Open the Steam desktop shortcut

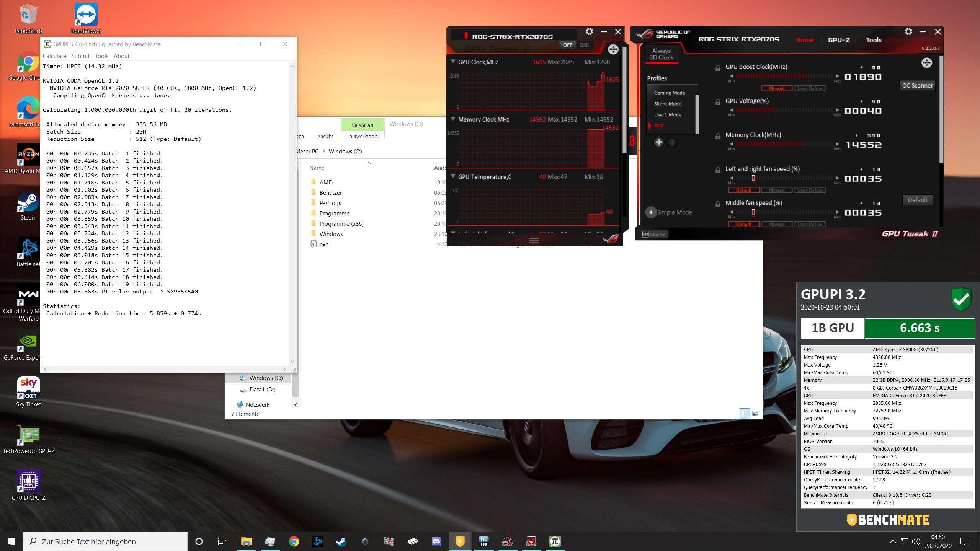(x=28, y=206)
